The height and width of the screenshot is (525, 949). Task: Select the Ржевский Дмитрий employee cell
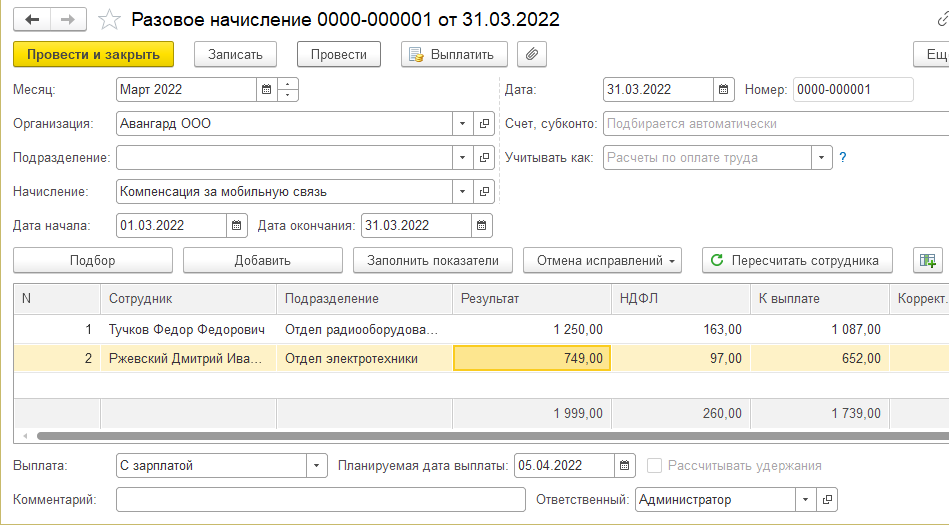[187, 358]
